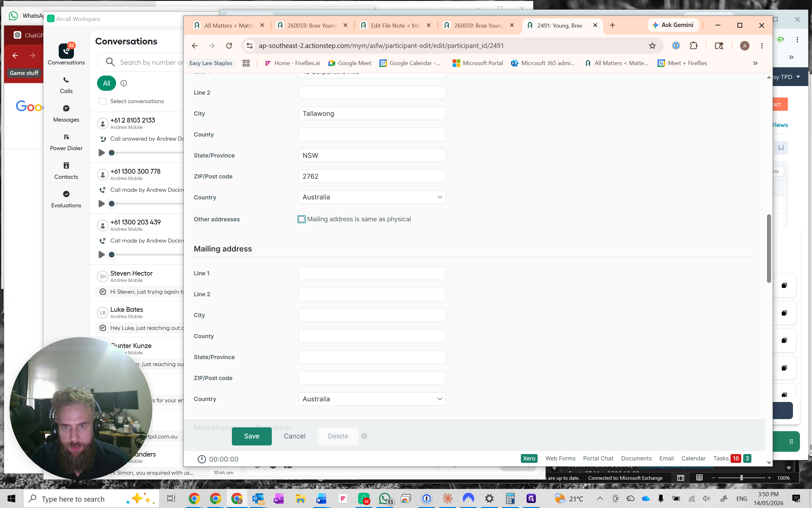Save the participant record

point(252,436)
